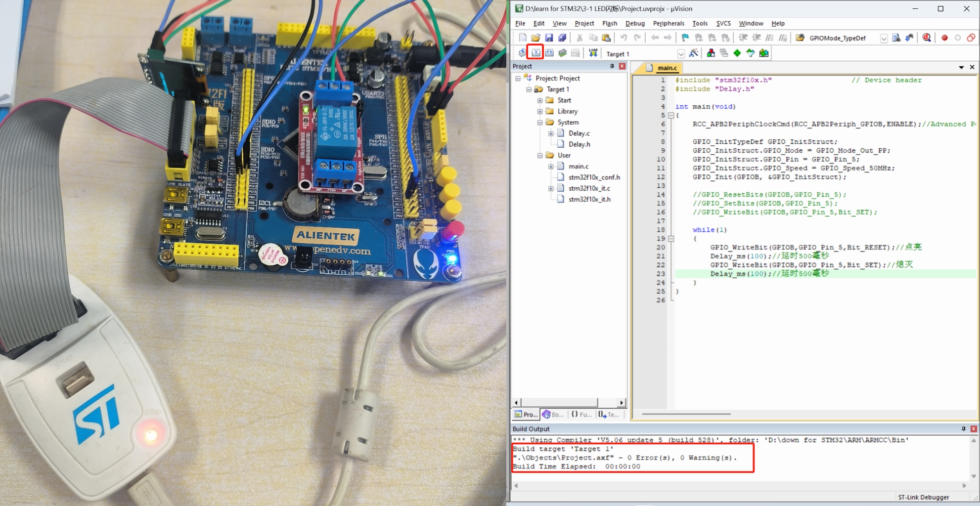
Task: Click the Batch Build icon
Action: (563, 53)
